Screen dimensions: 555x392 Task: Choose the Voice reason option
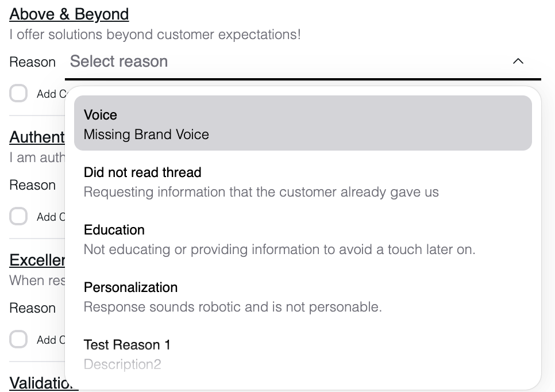click(x=303, y=124)
